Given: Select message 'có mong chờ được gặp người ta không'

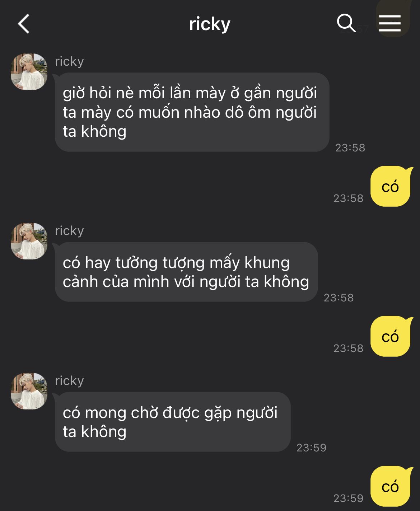Looking at the screenshot, I should (173, 422).
